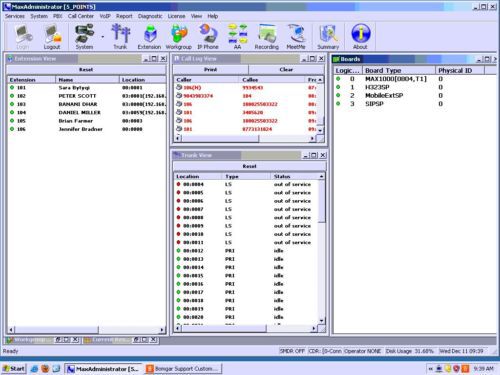Select extension 102 PETER SCOTT

point(86,96)
